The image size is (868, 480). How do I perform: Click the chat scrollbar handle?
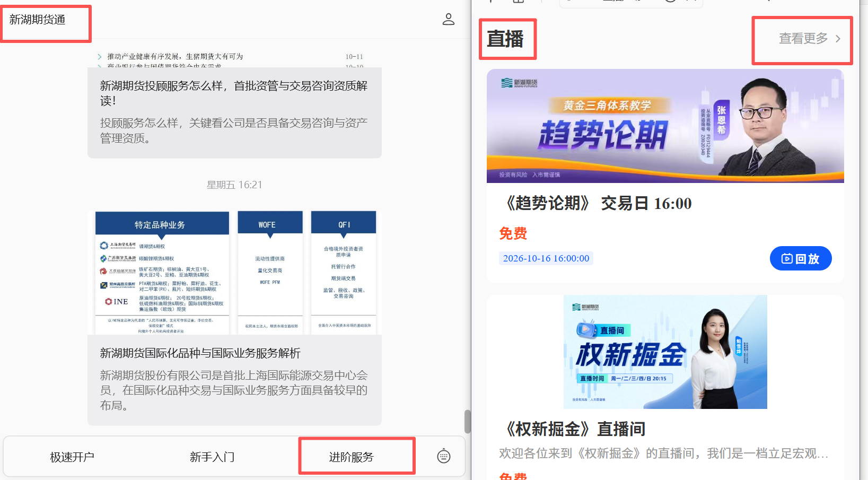pos(468,422)
